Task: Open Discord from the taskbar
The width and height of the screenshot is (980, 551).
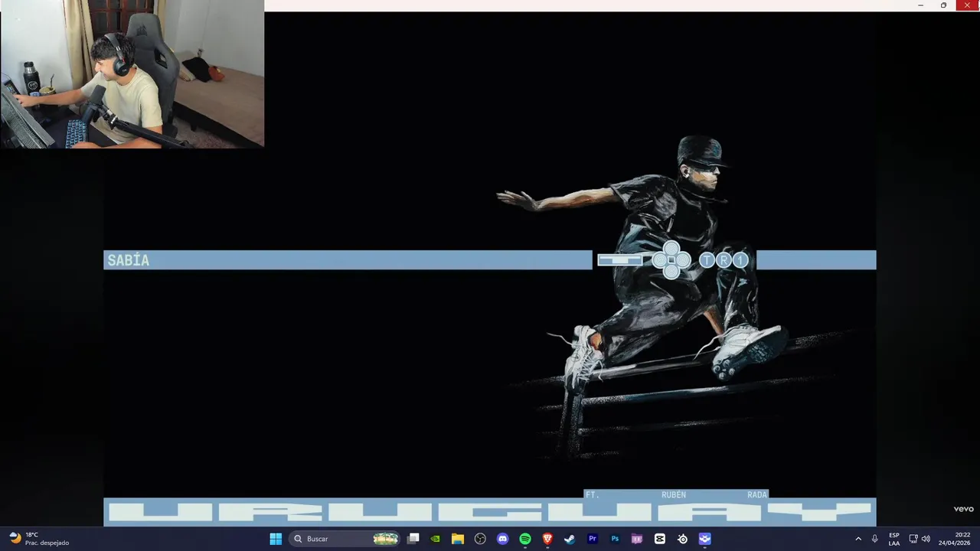Action: [502, 539]
